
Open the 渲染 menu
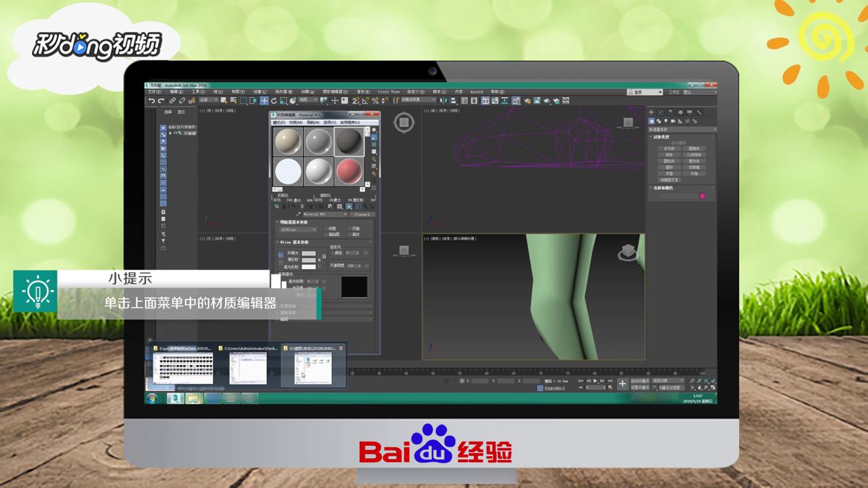pos(363,91)
